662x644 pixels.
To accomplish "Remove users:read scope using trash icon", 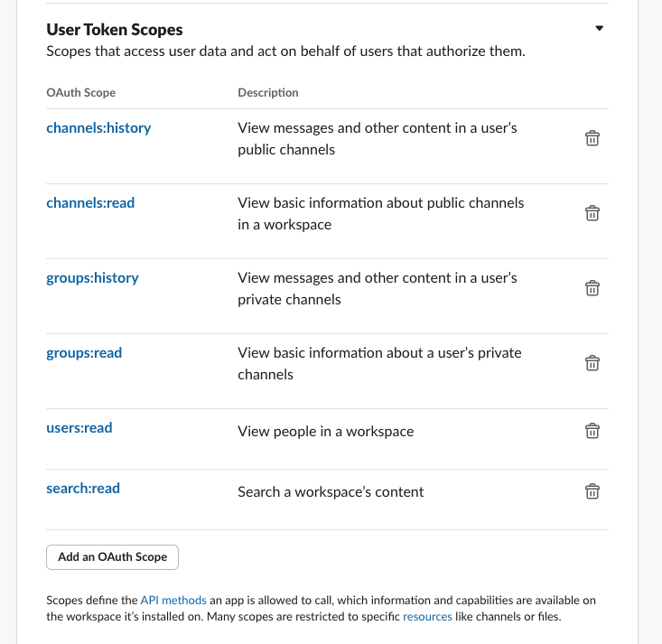I will (x=592, y=431).
